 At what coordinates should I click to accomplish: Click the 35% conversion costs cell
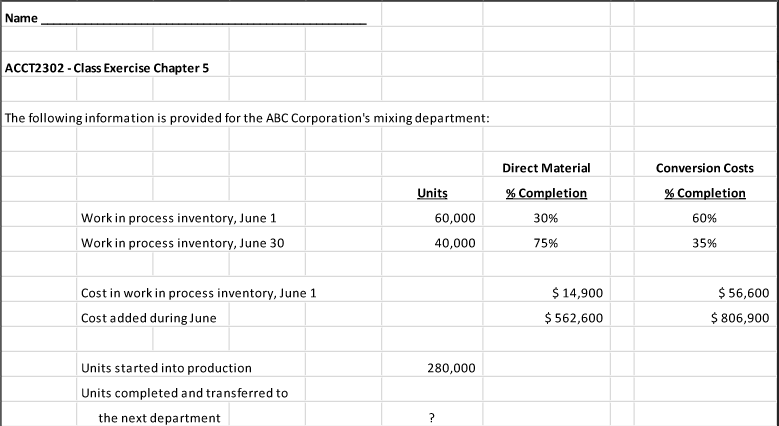click(704, 243)
